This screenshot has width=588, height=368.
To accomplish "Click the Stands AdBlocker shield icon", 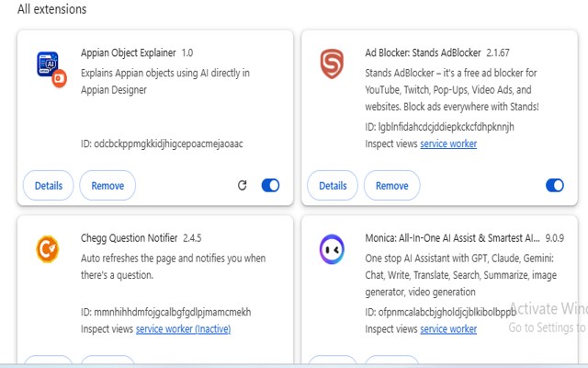I will (x=332, y=63).
